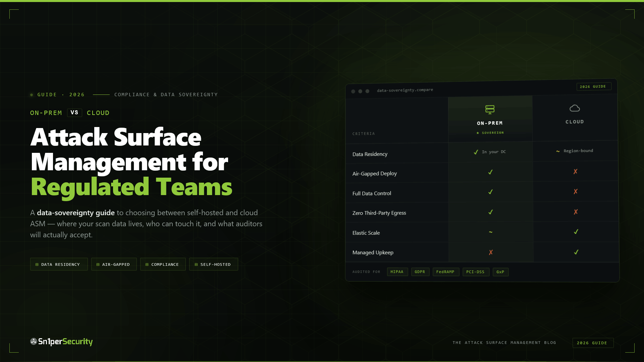The height and width of the screenshot is (362, 644).
Task: Select the AIR-GAPPED tag
Action: pyautogui.click(x=114, y=264)
